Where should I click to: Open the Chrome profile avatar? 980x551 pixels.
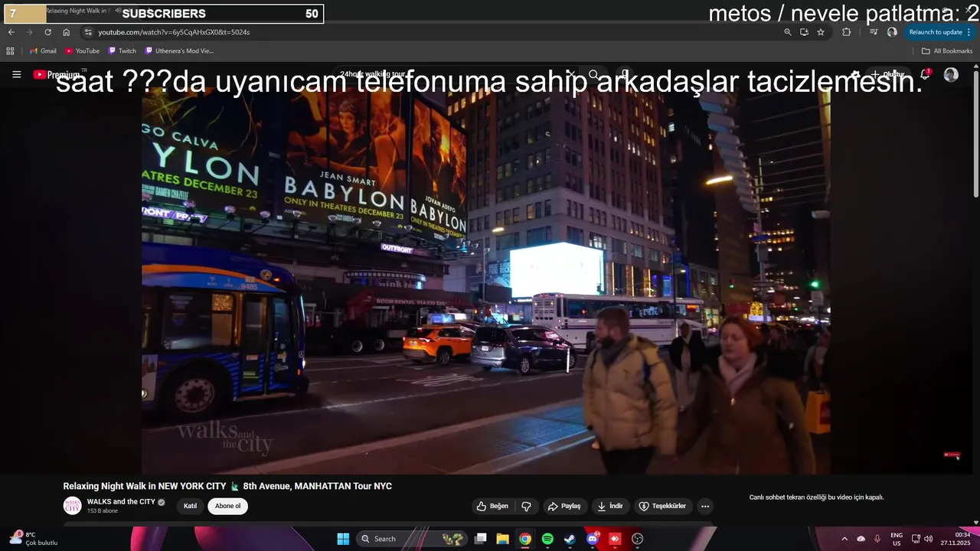click(x=892, y=32)
